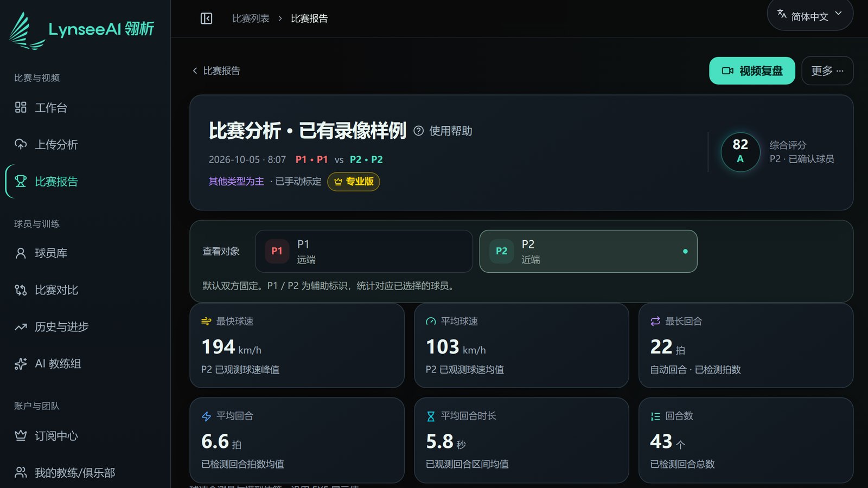Viewport: 868px width, 488px height.
Task: Expand the 更多 options menu
Action: (x=827, y=70)
